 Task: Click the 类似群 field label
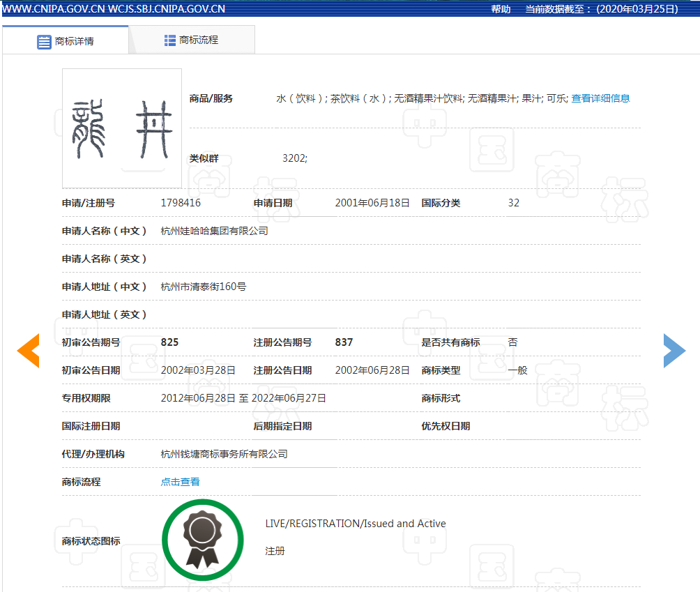[204, 158]
